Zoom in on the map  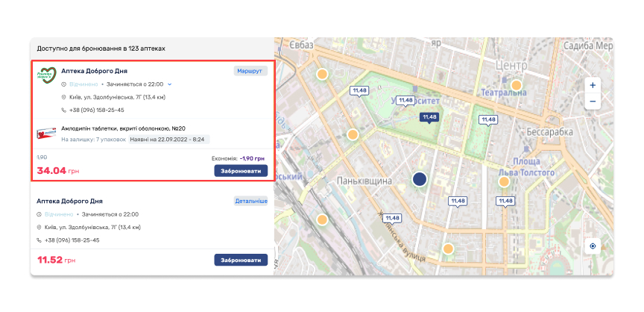click(x=592, y=85)
